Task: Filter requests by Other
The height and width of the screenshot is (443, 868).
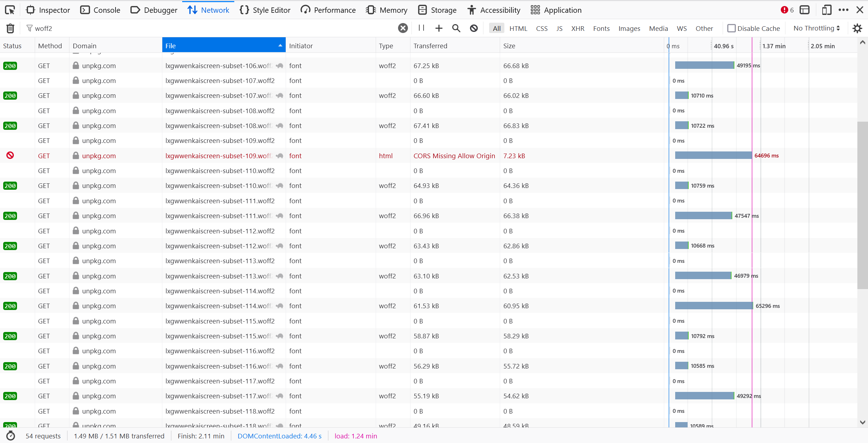Action: [x=704, y=28]
